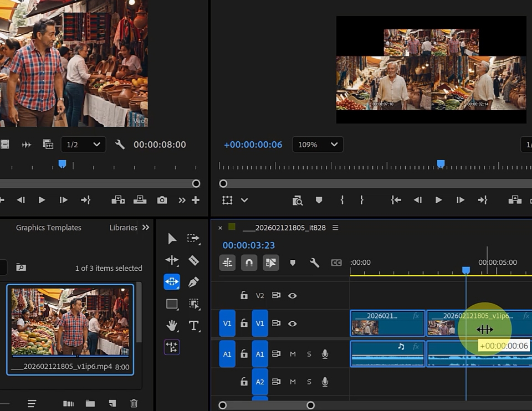Select the Hand tool

[x=172, y=326]
